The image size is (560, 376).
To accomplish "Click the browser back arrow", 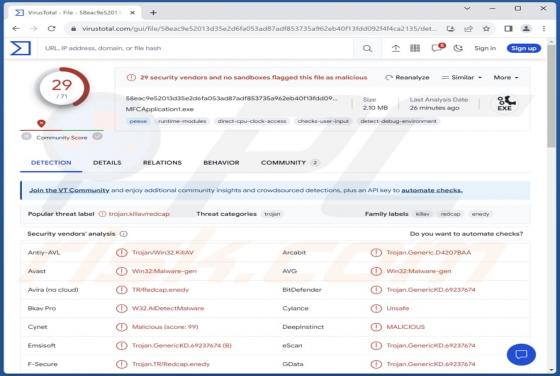I will (x=16, y=29).
